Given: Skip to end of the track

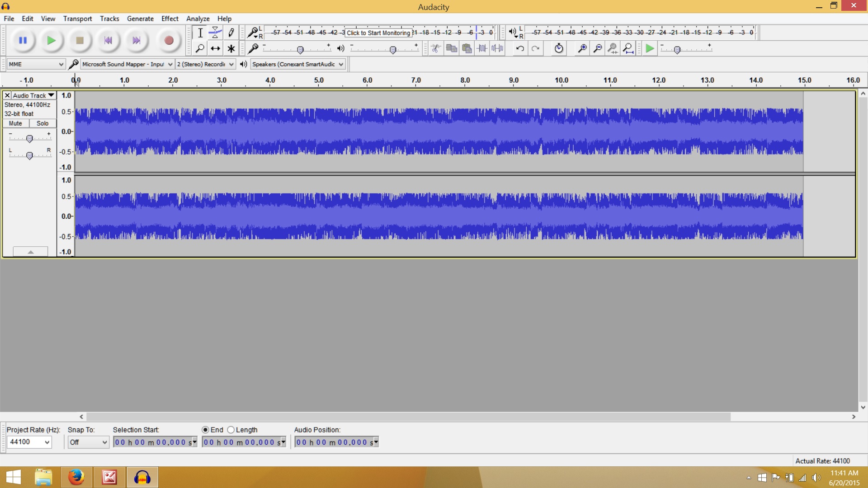Looking at the screenshot, I should (x=136, y=40).
